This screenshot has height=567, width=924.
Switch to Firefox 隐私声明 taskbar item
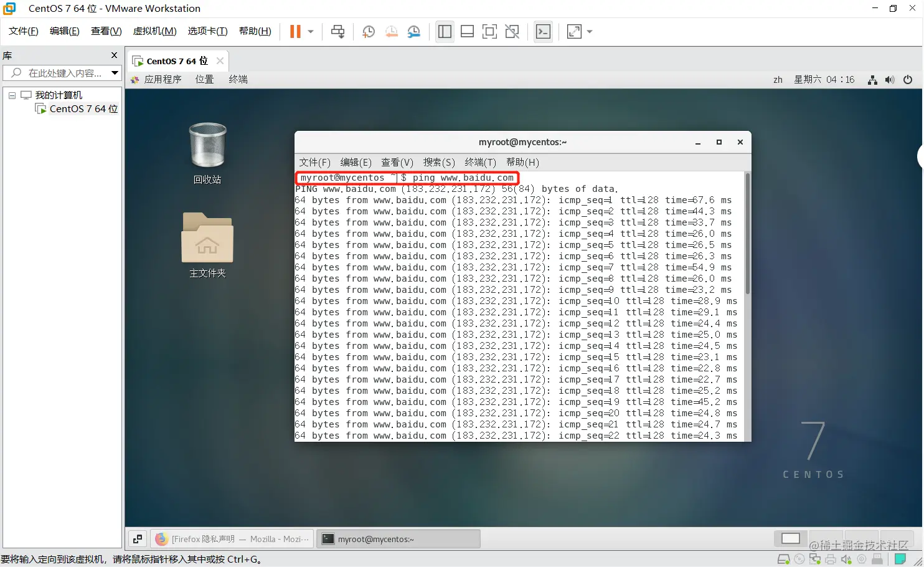232,539
